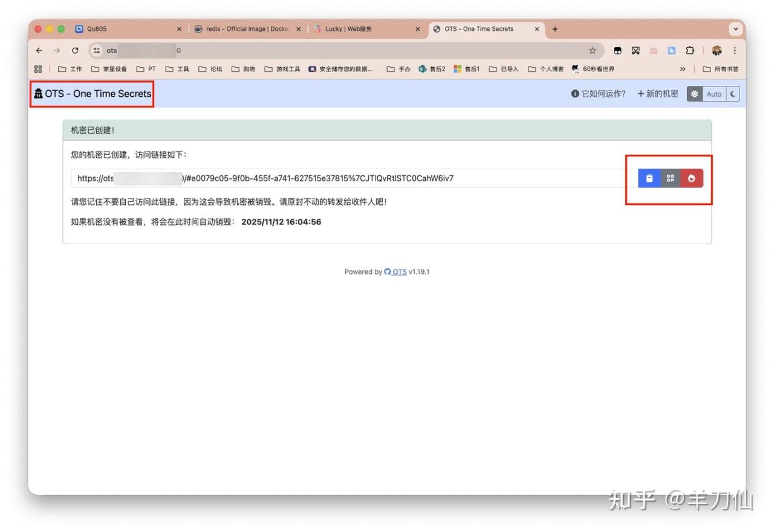
Task: Click the 新的机密 link
Action: pyautogui.click(x=657, y=94)
